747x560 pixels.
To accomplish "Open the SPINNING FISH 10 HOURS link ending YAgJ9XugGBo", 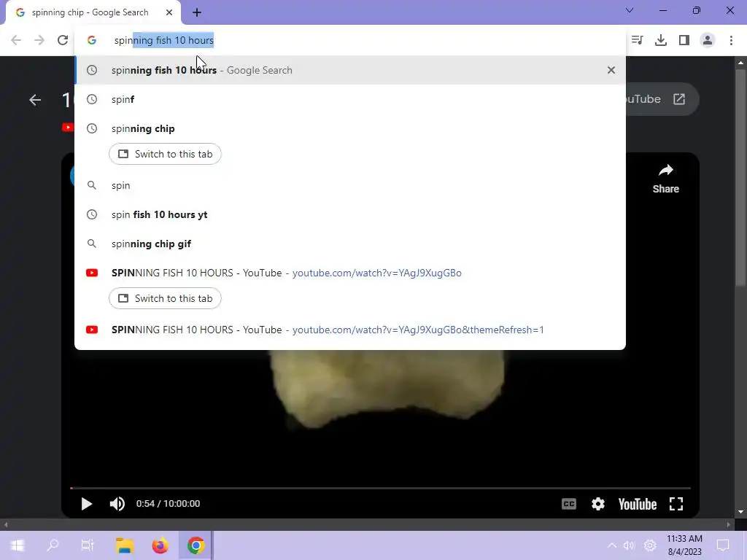I will (349, 273).
